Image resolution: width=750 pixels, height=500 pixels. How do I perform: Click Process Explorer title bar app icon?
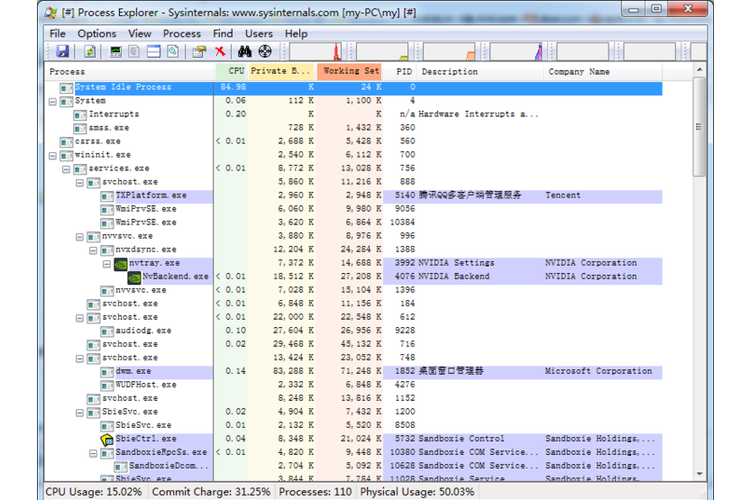[51, 12]
